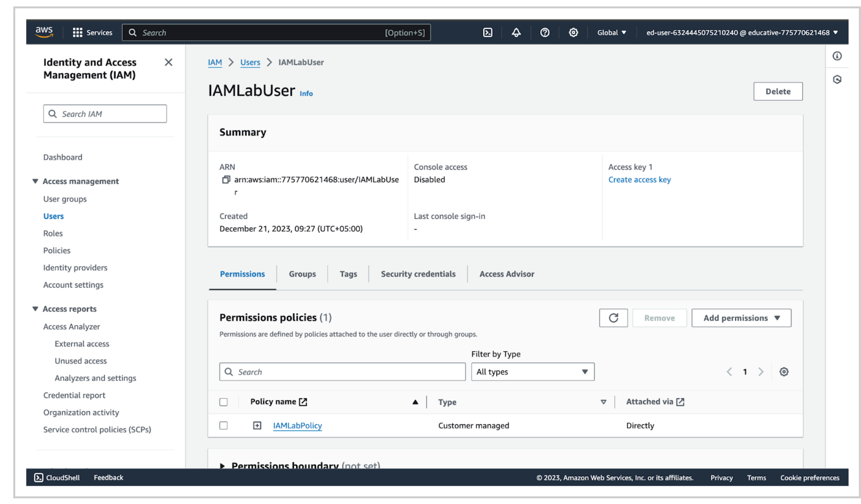Switch to the Security credentials tab
The width and height of the screenshot is (861, 504).
pos(418,274)
